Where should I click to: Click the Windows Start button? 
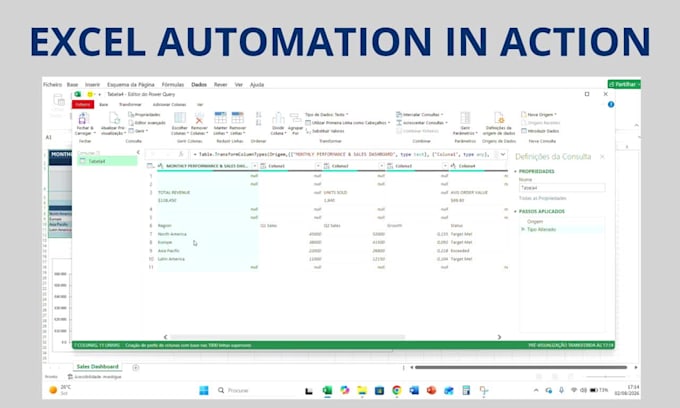(203, 390)
